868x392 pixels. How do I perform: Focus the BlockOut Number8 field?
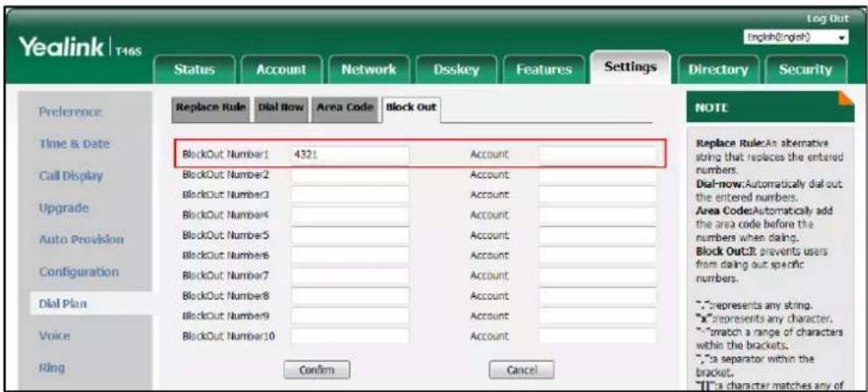click(350, 296)
